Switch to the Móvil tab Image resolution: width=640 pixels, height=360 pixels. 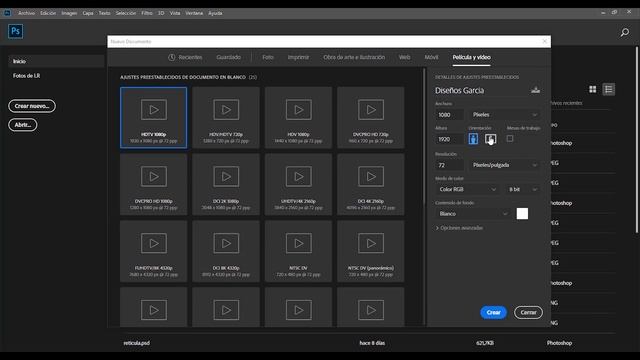coord(431,57)
